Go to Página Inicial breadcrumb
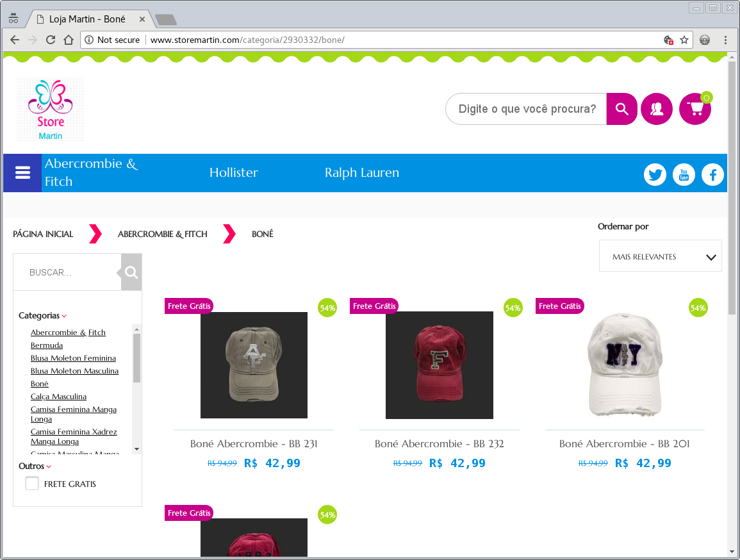 (43, 234)
